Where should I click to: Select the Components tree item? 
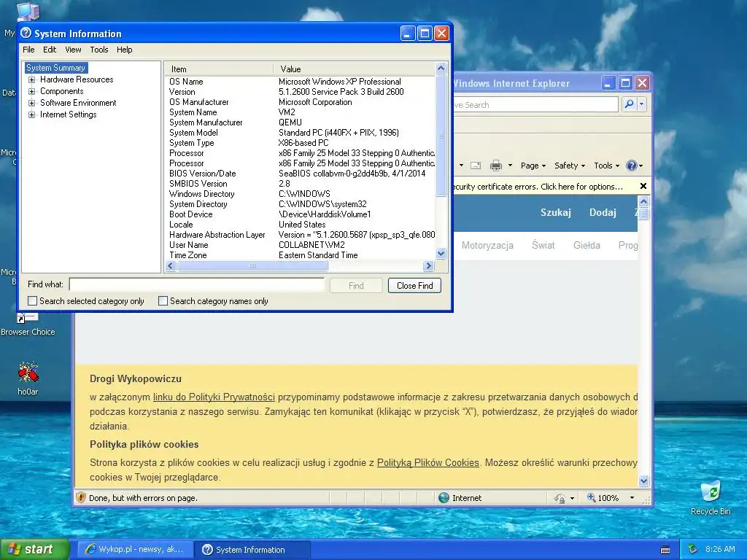pyautogui.click(x=61, y=91)
